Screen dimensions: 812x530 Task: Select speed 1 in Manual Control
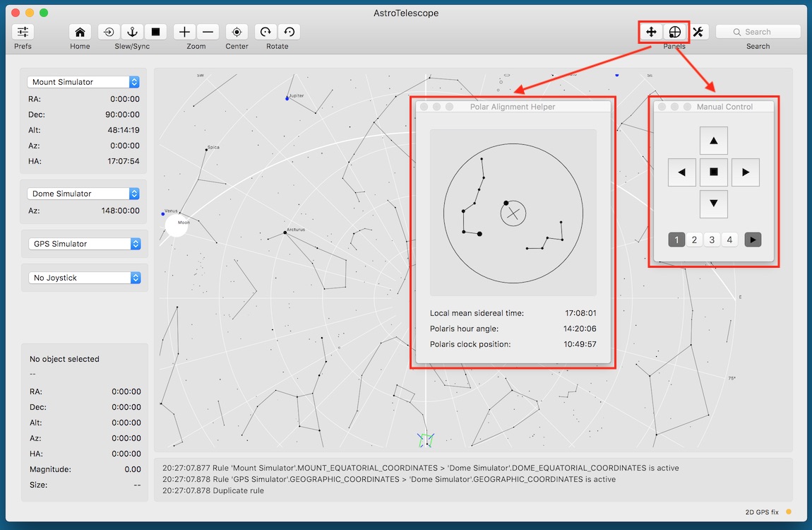coord(676,240)
